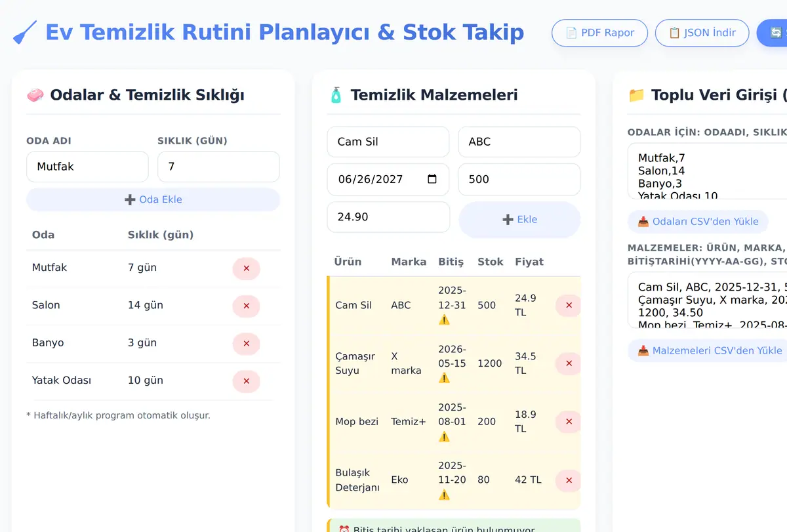
Task: Remove the Çamaşır Suyu product row
Action: point(569,363)
